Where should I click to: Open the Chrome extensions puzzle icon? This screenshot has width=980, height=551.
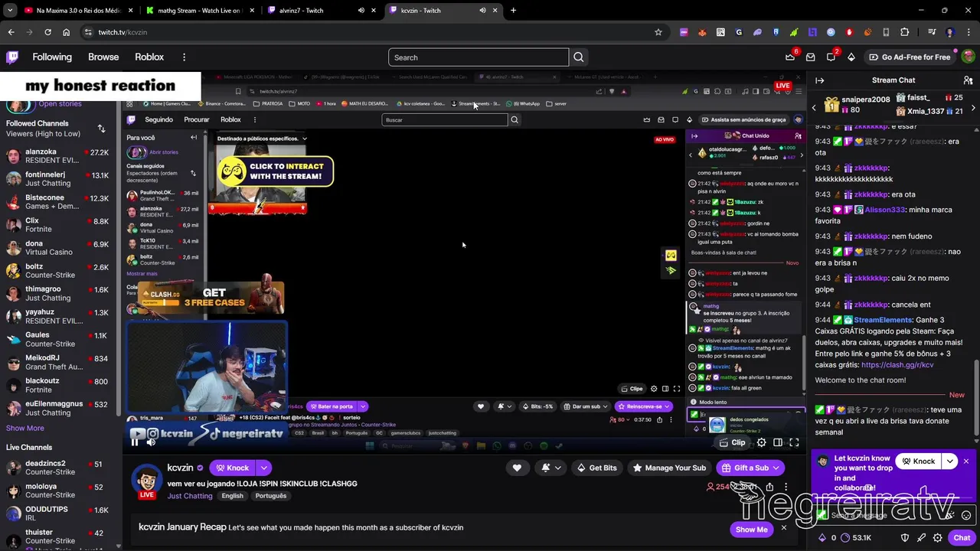[x=905, y=32]
